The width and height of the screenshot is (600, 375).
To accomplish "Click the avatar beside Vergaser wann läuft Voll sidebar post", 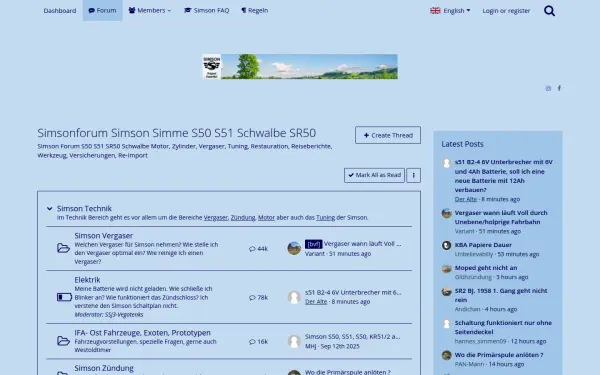I will coord(447,213).
